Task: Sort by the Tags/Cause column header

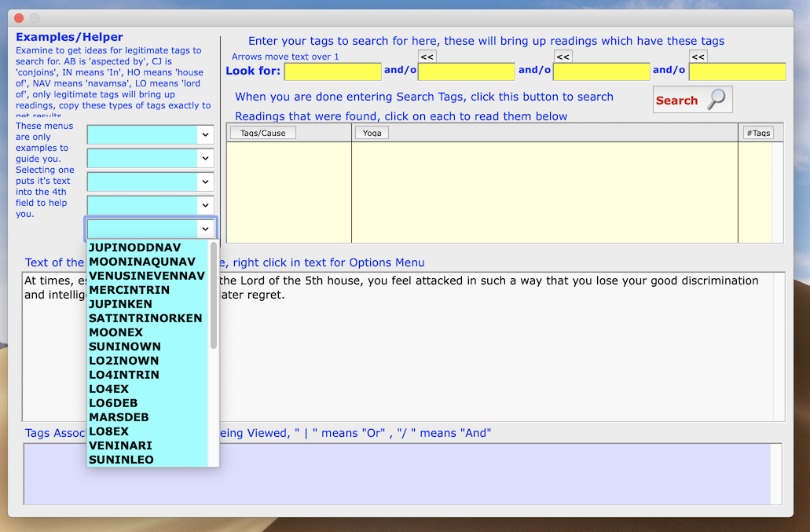Action: coord(262,133)
